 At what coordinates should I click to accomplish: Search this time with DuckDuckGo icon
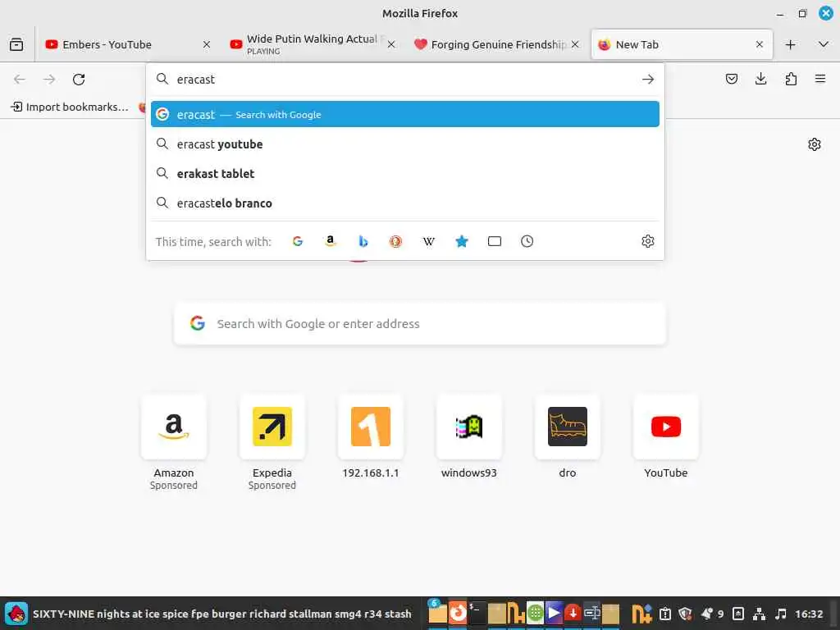pyautogui.click(x=396, y=241)
